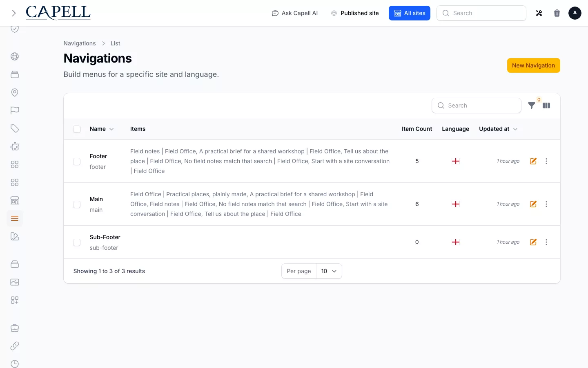This screenshot has width=588, height=368.
Task: Expand the collapsed sidebar with the chevron
Action: [x=14, y=13]
